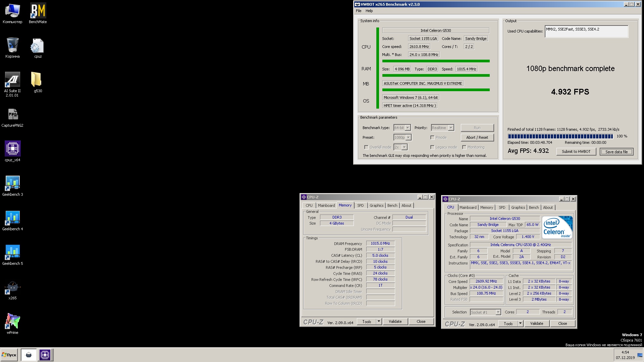Launch the x265 desktop shortcut
Image resolution: width=644 pixels, height=362 pixels.
pos(12,290)
